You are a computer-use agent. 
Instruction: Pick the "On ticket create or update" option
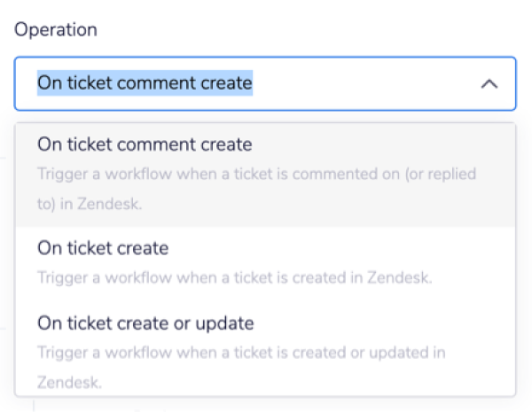pos(145,323)
